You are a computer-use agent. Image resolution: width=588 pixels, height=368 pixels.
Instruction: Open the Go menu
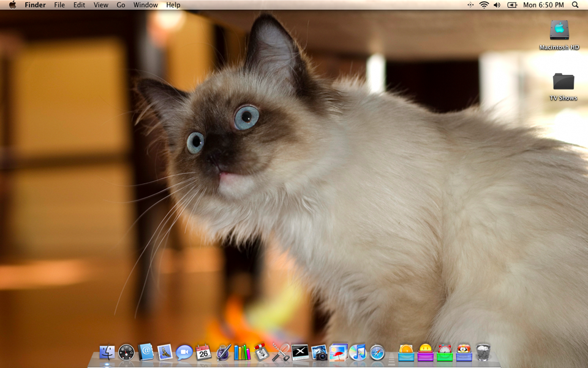tap(121, 5)
